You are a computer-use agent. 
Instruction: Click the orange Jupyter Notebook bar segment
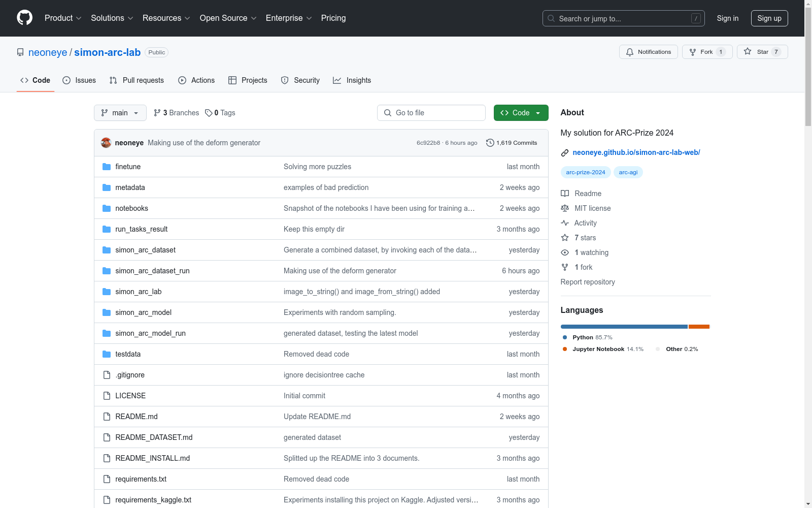click(x=699, y=327)
